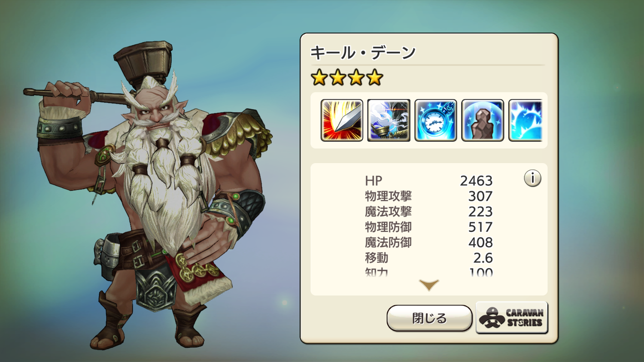Select the stone statue shield skill icon
Screen dimensions: 644x362
(483, 120)
